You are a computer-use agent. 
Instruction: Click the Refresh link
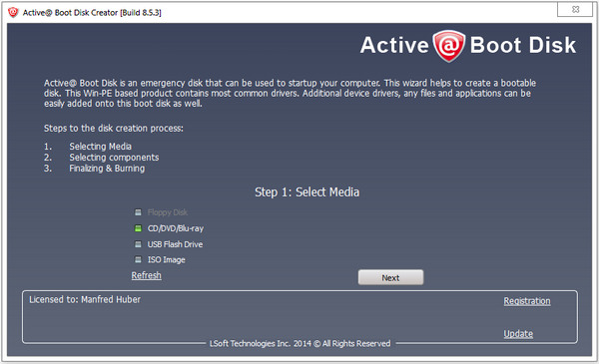[x=147, y=275]
